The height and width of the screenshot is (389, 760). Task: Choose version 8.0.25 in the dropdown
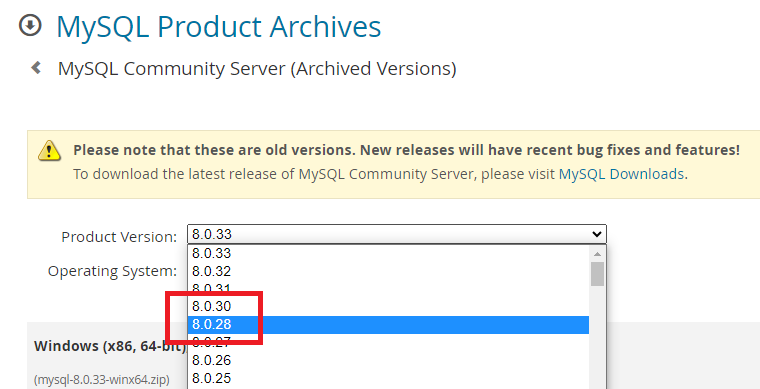(388, 378)
